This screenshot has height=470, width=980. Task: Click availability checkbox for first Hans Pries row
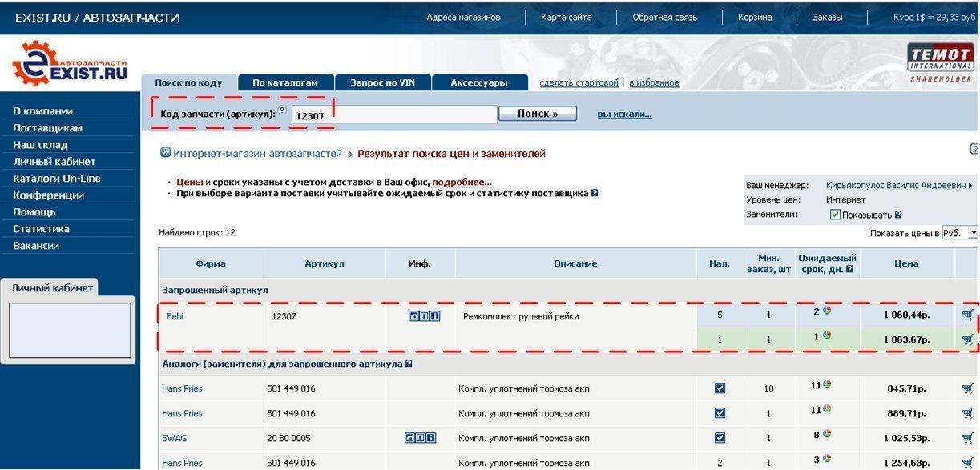(x=720, y=388)
